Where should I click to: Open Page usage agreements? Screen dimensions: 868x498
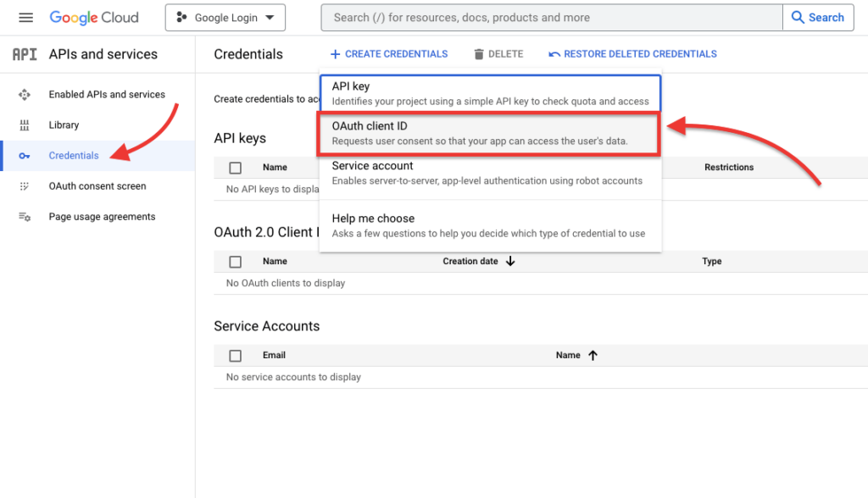tap(102, 217)
